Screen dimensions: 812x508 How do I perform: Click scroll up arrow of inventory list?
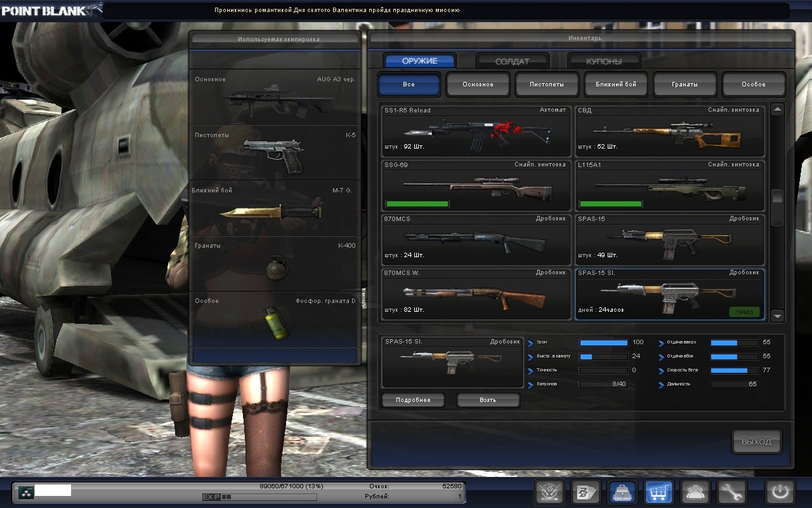[777, 109]
